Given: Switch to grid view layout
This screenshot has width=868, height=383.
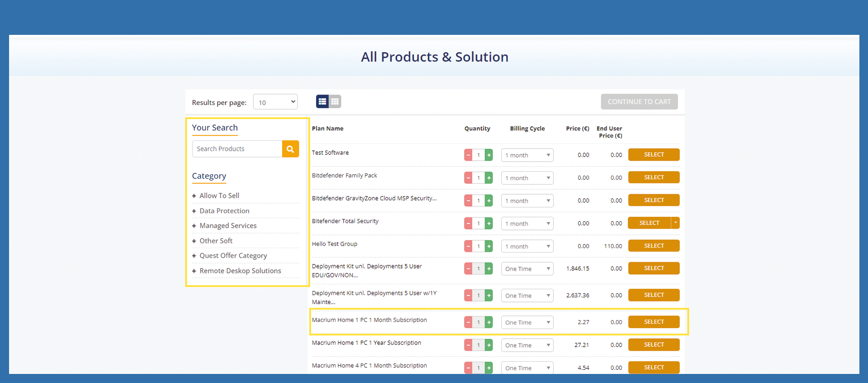Looking at the screenshot, I should (x=335, y=102).
